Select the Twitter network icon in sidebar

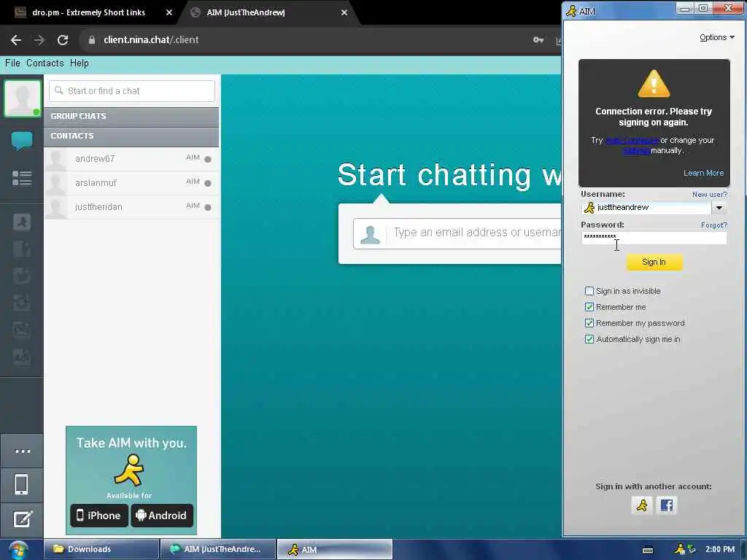click(22, 276)
